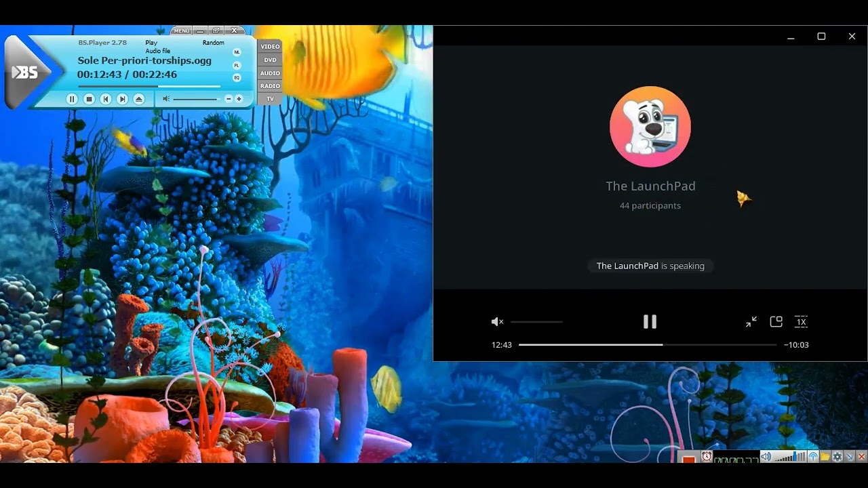Decrease BS.Player volume with minus button
The height and width of the screenshot is (488, 868).
[x=229, y=99]
